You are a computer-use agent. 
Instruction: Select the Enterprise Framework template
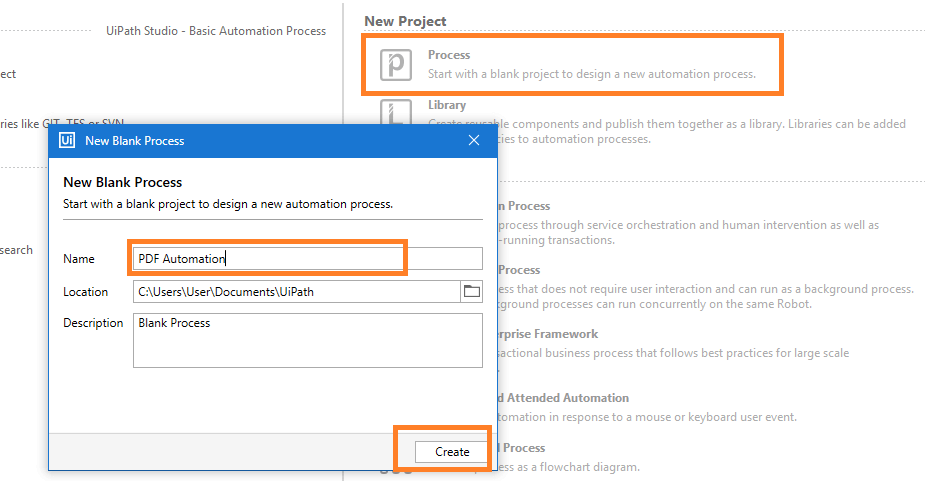pos(547,334)
